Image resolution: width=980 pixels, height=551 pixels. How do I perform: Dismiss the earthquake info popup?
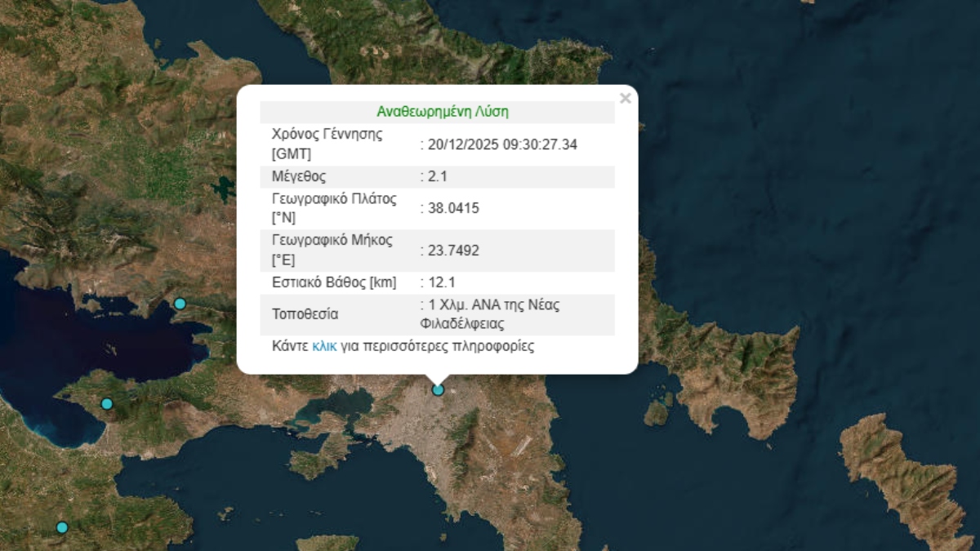[x=626, y=96]
